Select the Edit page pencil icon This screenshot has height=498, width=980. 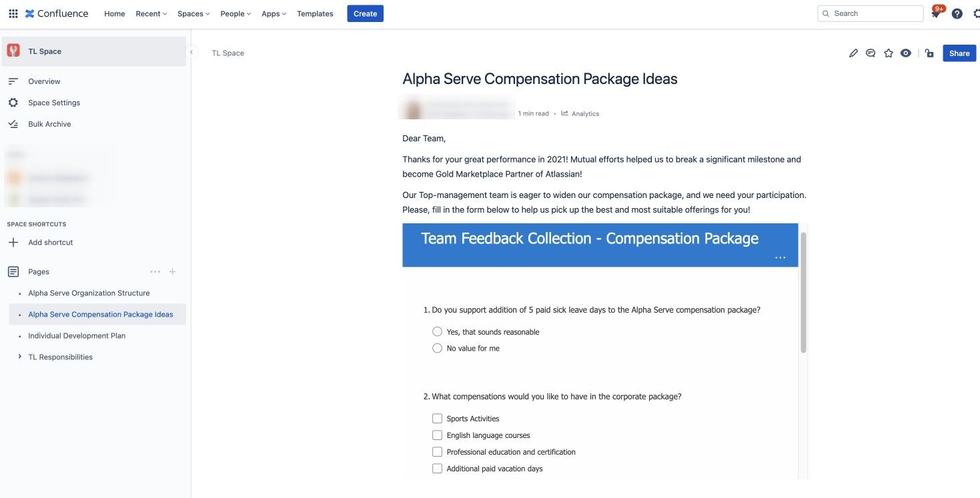click(852, 52)
